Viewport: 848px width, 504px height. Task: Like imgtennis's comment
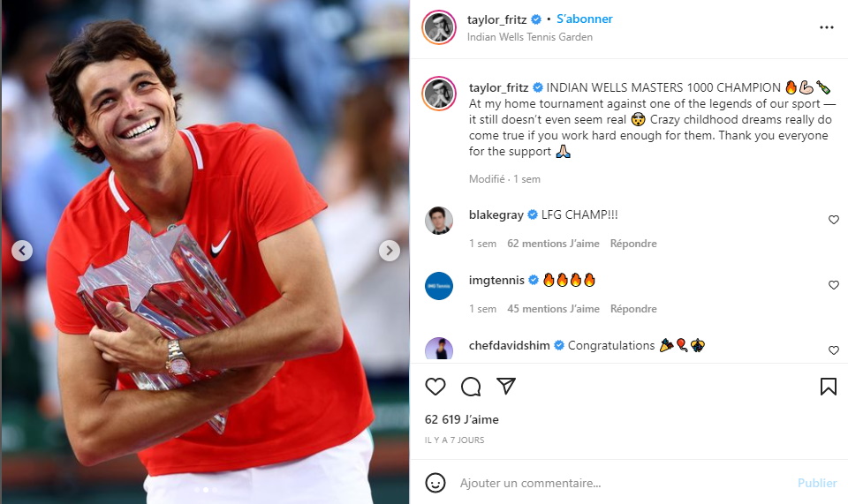point(833,285)
